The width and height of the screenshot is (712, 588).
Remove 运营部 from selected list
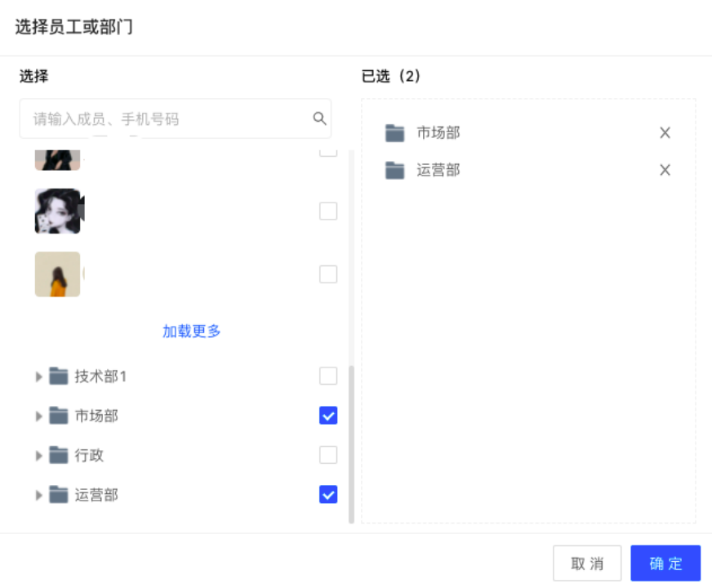[665, 170]
